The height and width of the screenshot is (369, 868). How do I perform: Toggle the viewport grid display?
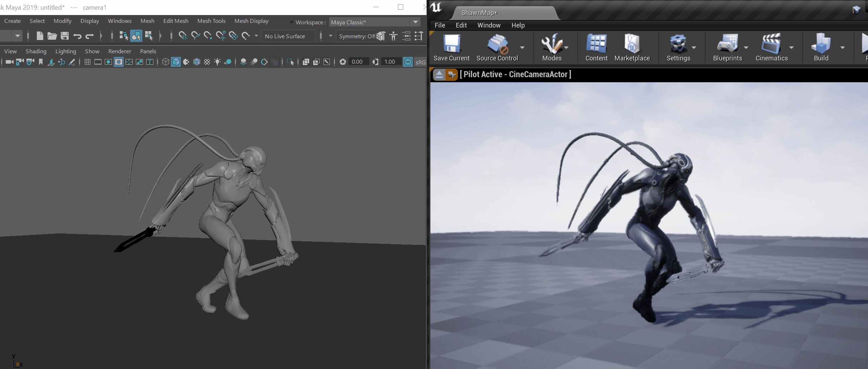[87, 62]
